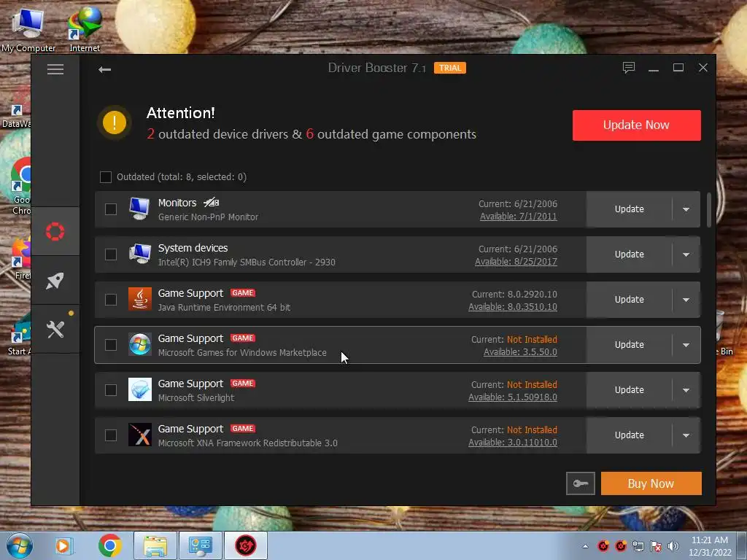Image resolution: width=747 pixels, height=560 pixels.
Task: Update Microsoft Silverlight component
Action: (x=630, y=390)
